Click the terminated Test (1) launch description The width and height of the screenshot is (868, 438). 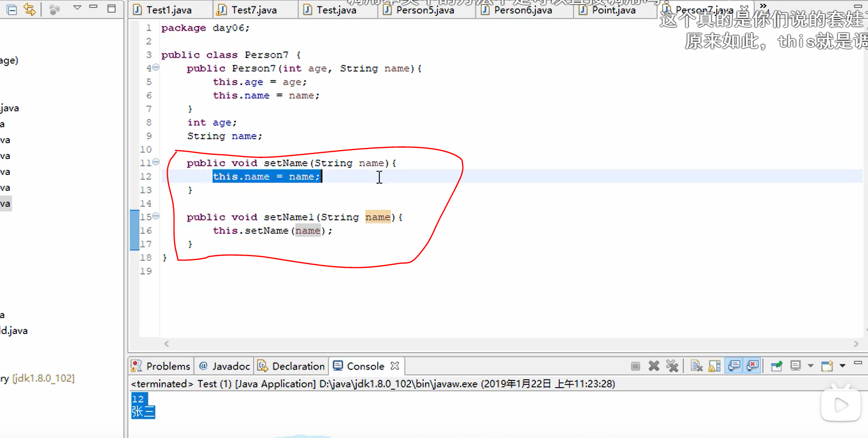[373, 383]
